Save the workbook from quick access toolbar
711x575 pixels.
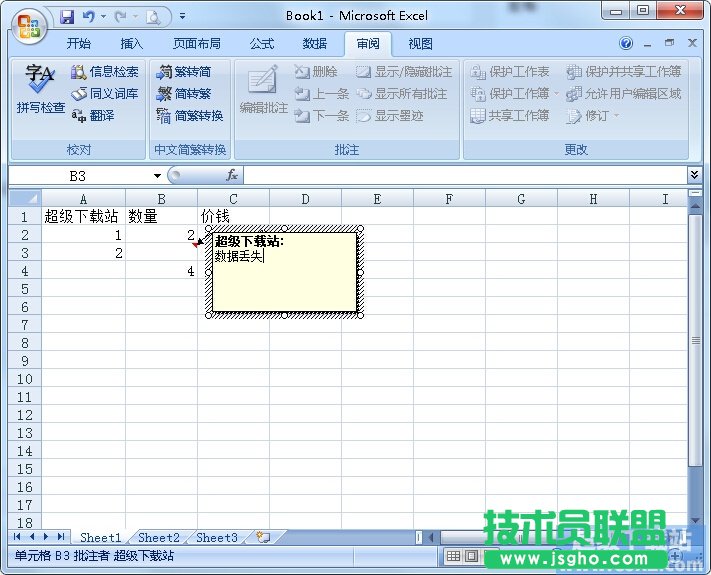67,16
